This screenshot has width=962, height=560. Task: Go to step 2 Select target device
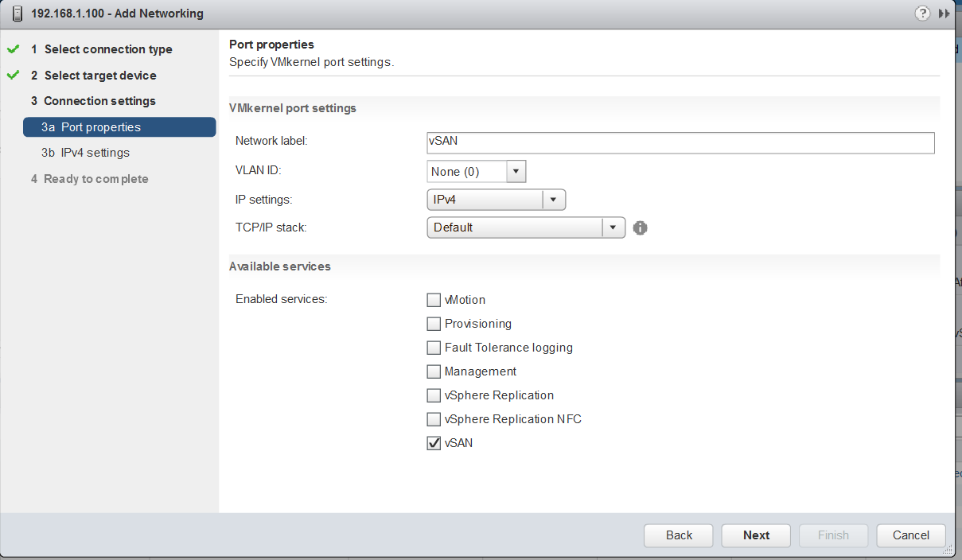point(100,76)
